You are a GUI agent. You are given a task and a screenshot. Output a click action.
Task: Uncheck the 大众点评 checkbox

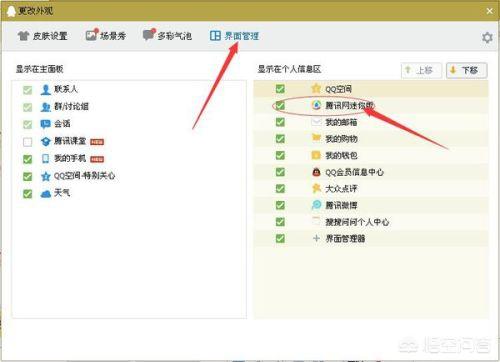pyautogui.click(x=280, y=189)
